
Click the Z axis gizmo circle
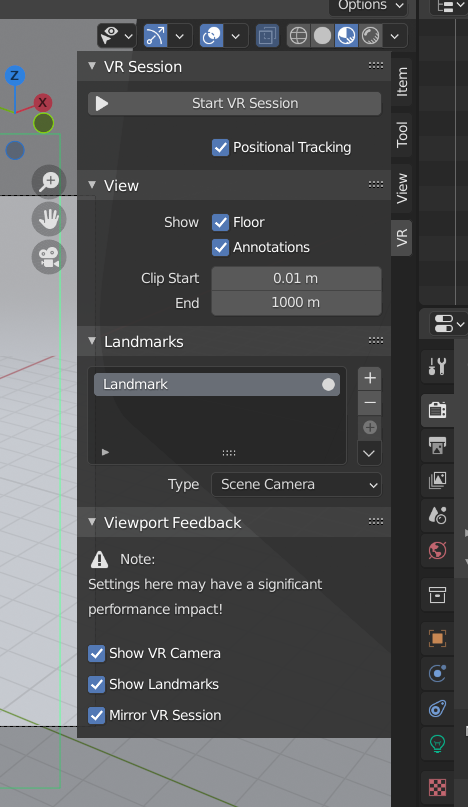pos(15,76)
